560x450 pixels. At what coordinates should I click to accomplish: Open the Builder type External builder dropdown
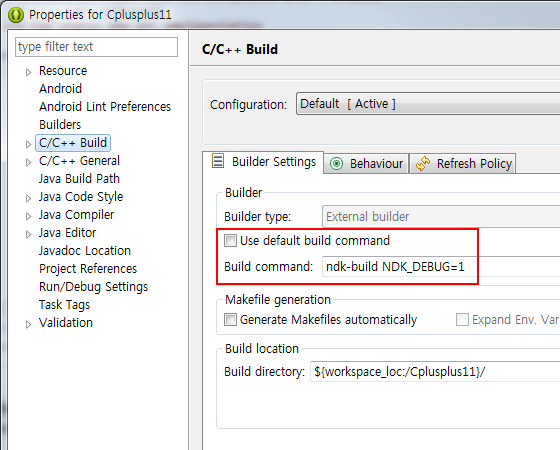pyautogui.click(x=441, y=216)
